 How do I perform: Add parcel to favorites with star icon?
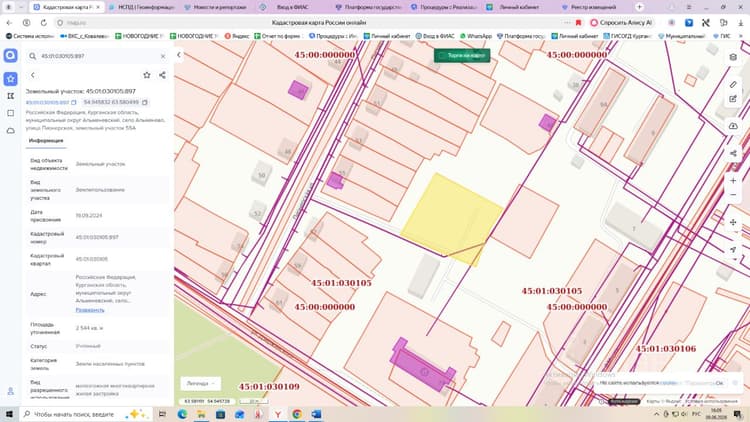(x=147, y=75)
